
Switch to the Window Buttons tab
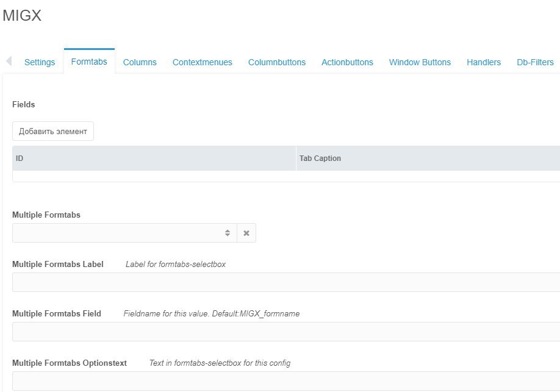(420, 62)
